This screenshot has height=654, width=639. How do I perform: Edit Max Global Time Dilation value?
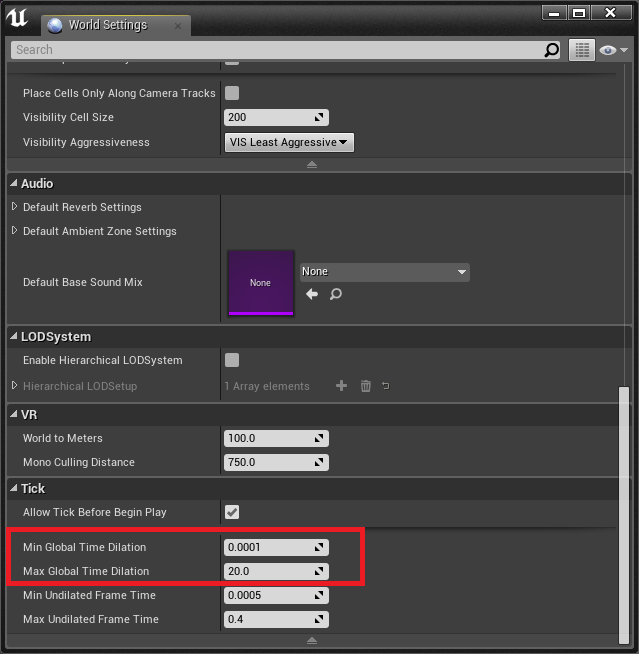point(276,571)
